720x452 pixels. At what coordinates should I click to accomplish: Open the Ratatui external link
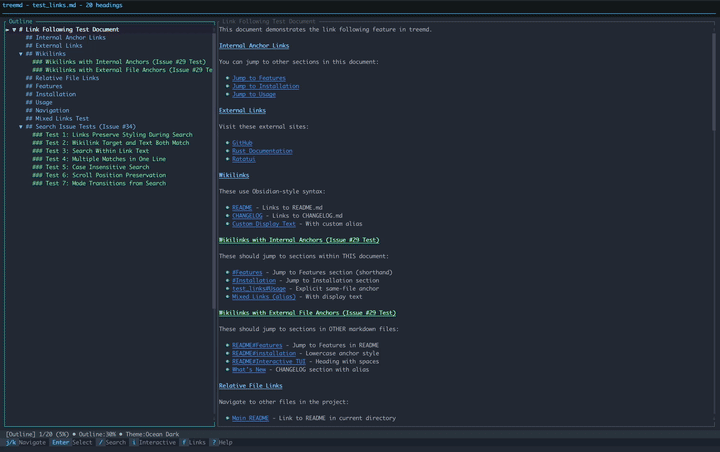[x=244, y=159]
